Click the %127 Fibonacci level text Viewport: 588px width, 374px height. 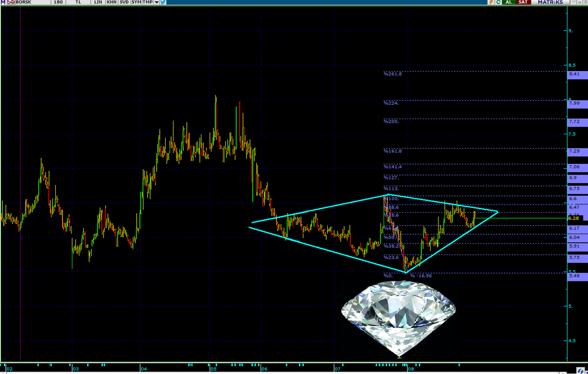(x=392, y=178)
